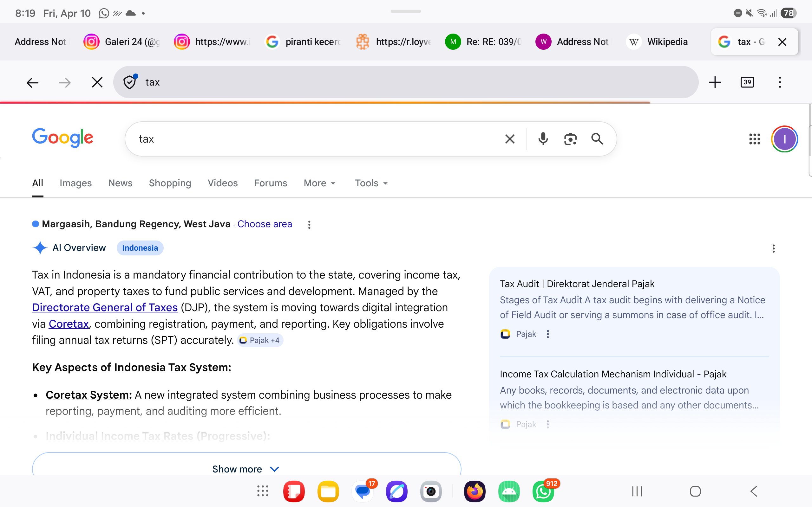
Task: Open Google Lens image search
Action: 570,138
